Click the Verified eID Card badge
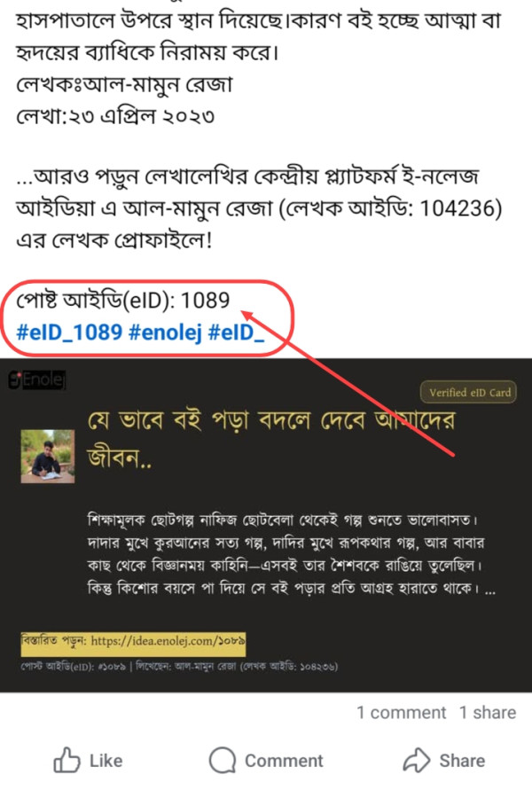This screenshot has height=790, width=532. click(469, 392)
